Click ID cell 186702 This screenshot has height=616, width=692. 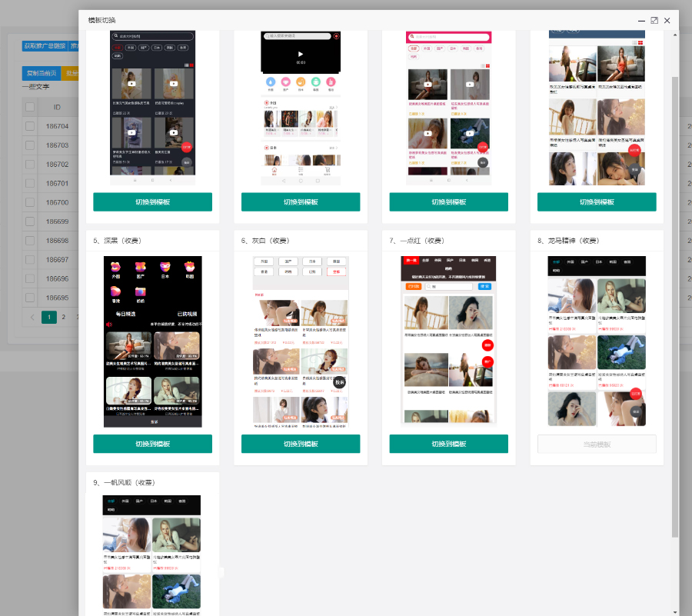point(58,164)
